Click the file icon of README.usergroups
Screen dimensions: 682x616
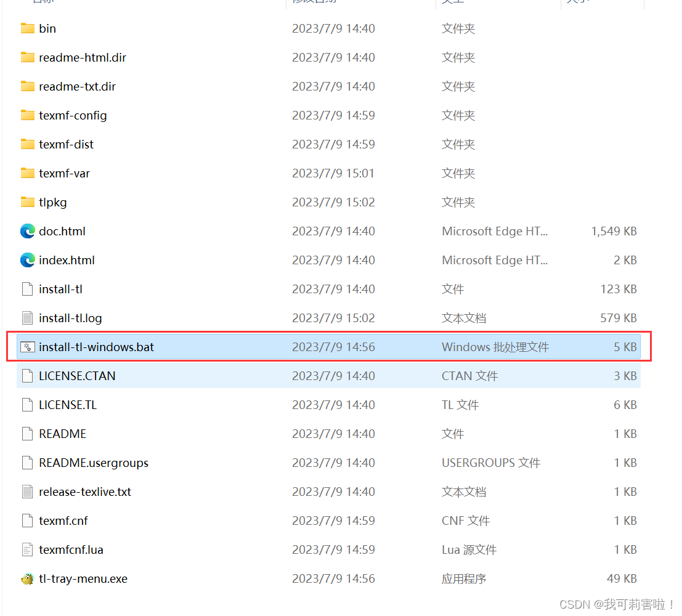click(27, 463)
